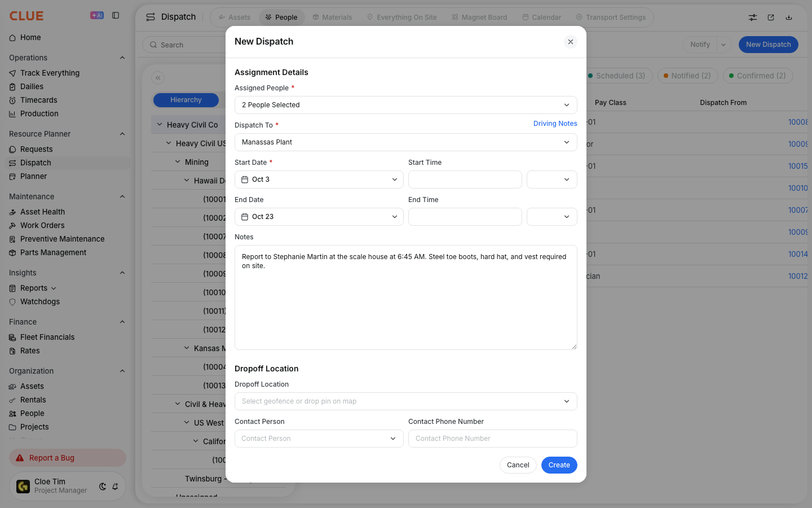This screenshot has width=812, height=508.
Task: Open notifications with the bell icon
Action: [115, 487]
